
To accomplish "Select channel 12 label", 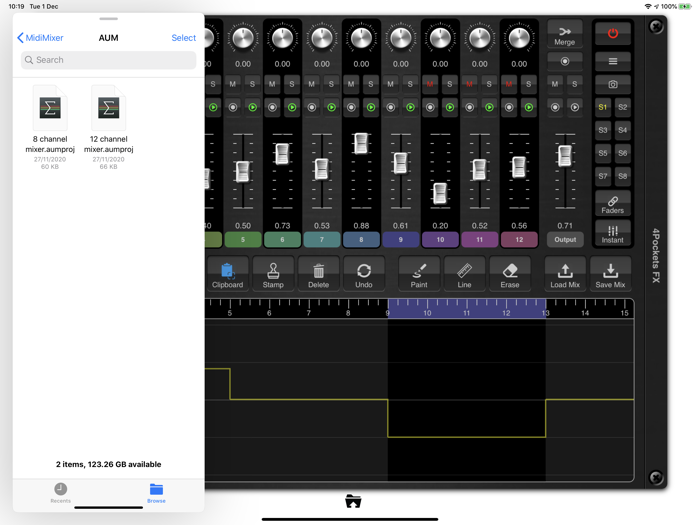I will click(x=519, y=240).
